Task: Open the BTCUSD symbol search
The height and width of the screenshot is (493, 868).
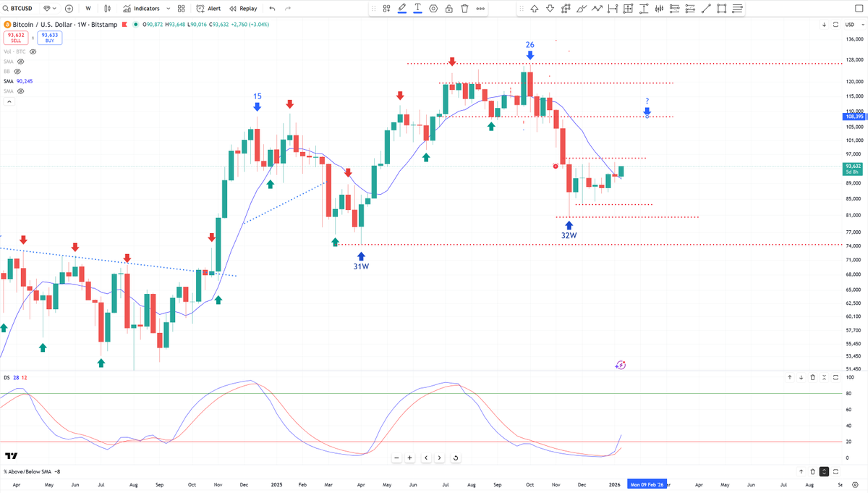Action: [20, 9]
